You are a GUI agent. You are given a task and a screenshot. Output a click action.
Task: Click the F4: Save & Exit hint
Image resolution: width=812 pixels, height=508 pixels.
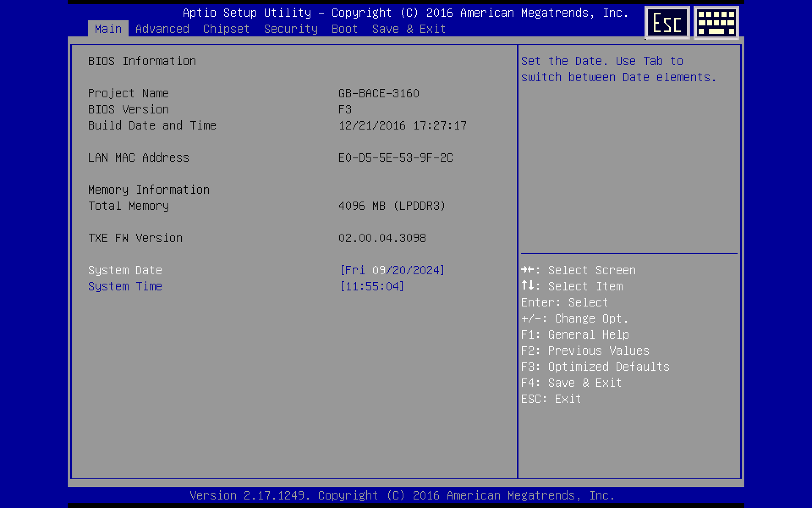571,383
